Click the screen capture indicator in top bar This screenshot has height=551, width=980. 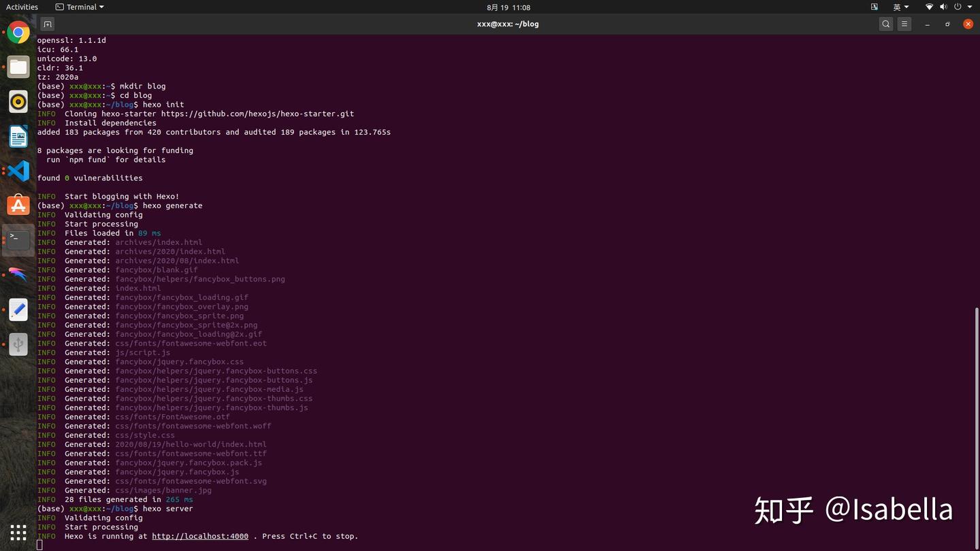(873, 7)
